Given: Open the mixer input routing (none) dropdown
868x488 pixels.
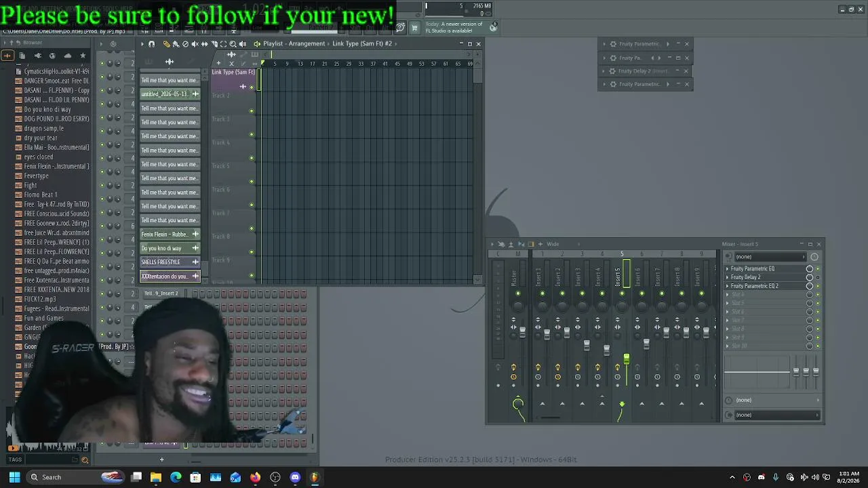Looking at the screenshot, I should [x=769, y=257].
